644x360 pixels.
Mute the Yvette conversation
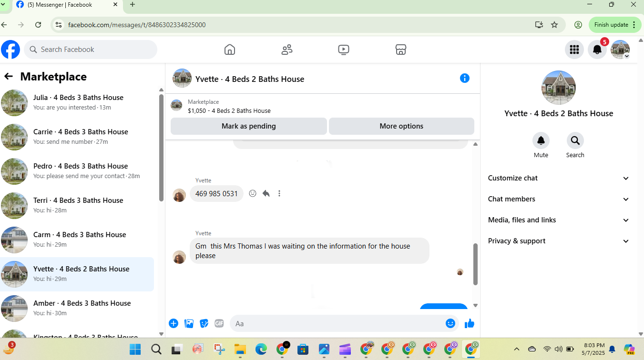click(x=541, y=140)
